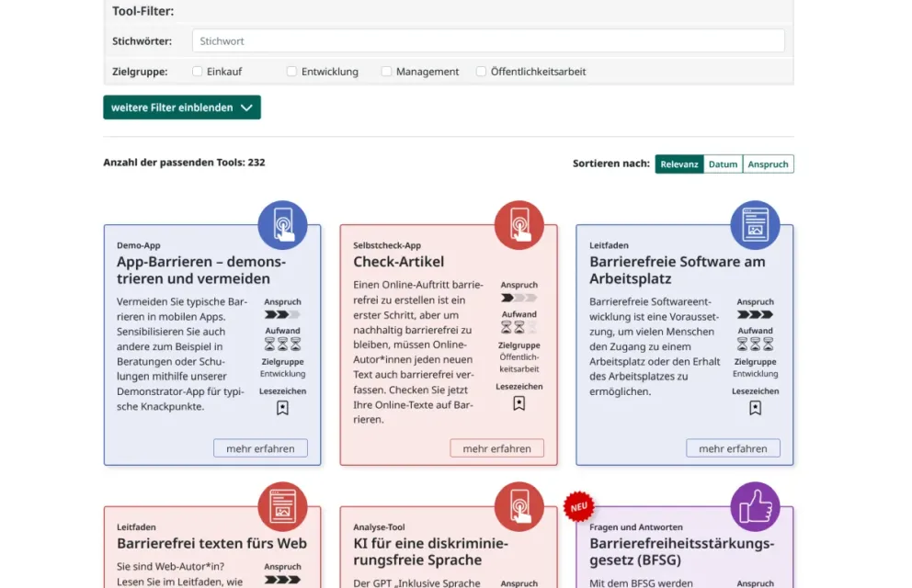Image resolution: width=912 pixels, height=588 pixels.
Task: Click 'mehr erfahren' on App-Barrieren card
Action: tap(260, 448)
